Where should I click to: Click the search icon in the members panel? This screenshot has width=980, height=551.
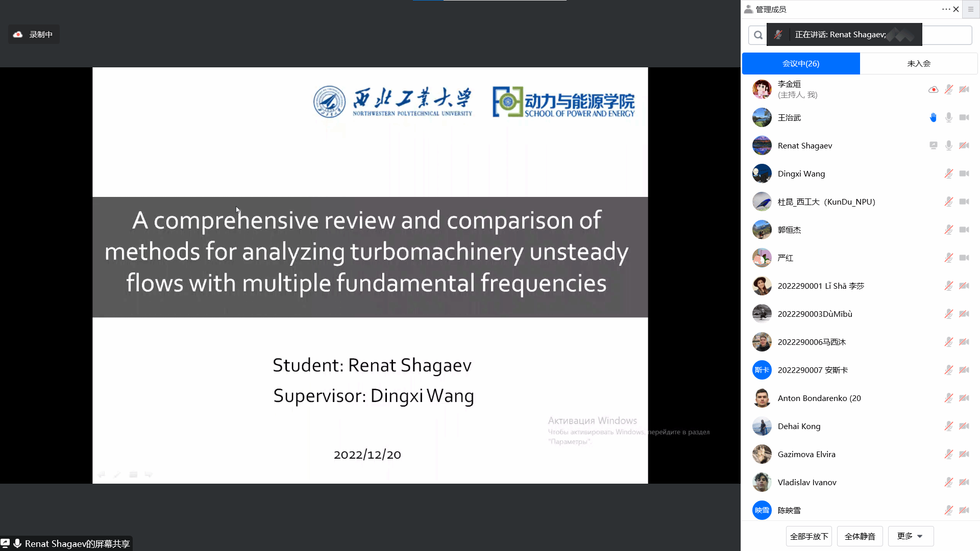[x=758, y=35]
